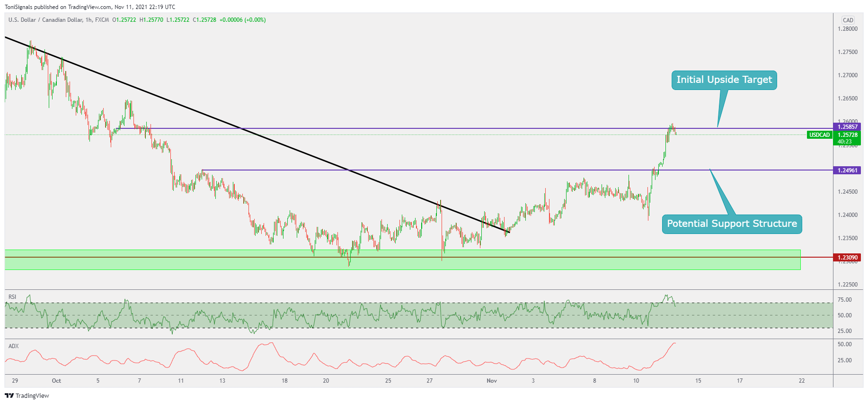This screenshot has height=404, width=868.
Task: Select the Potential Support Structure callout
Action: [731, 224]
